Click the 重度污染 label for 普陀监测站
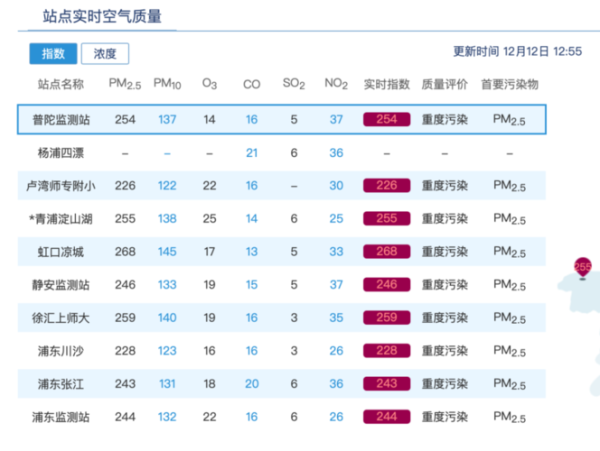The height and width of the screenshot is (451, 600). pos(444,119)
